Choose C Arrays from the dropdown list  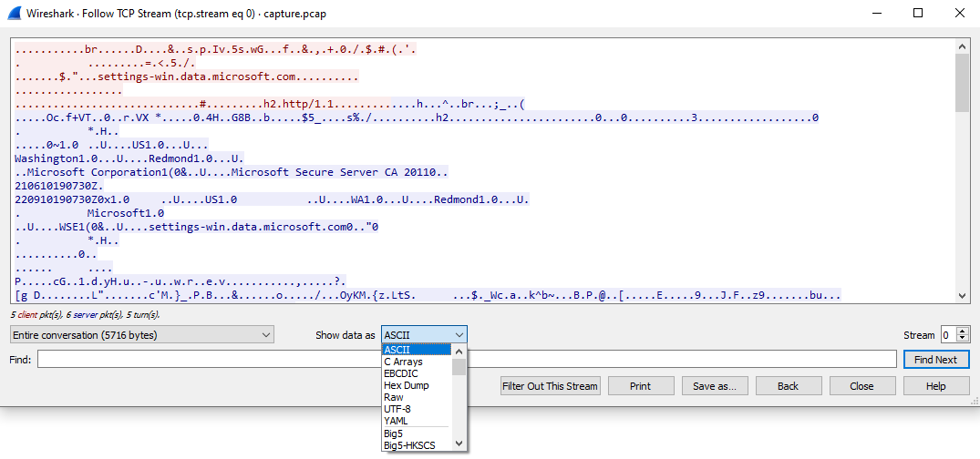417,362
